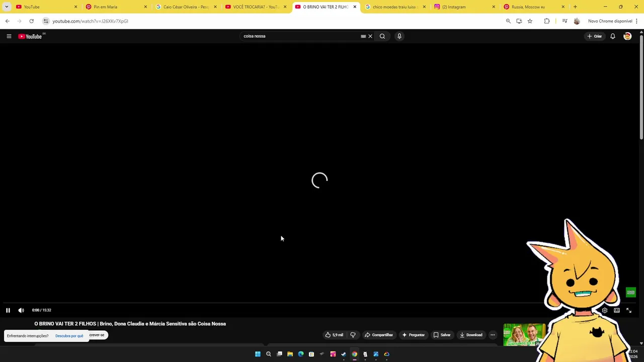Open Microsoft Edge from taskbar
This screenshot has height=362, width=644.
[301, 354]
